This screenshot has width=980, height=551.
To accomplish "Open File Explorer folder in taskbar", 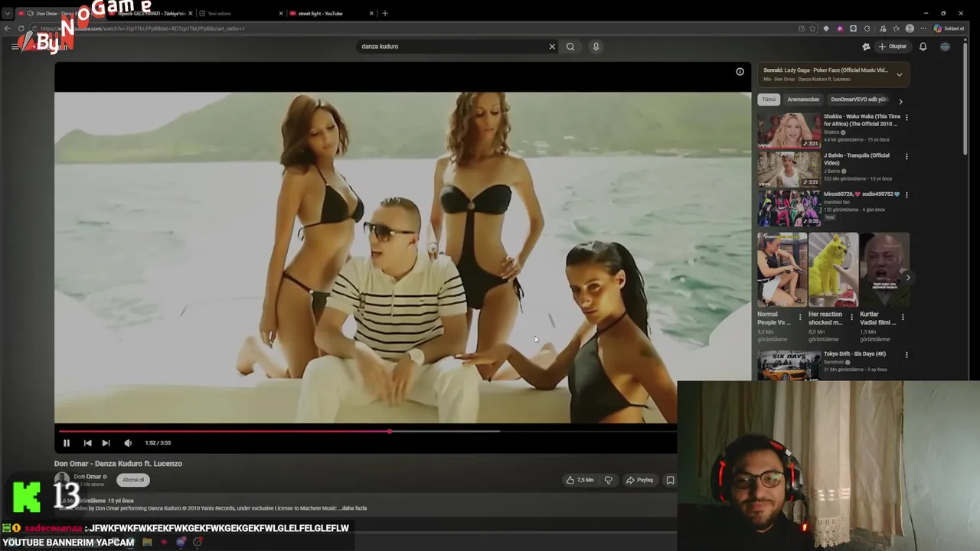I will tap(147, 542).
